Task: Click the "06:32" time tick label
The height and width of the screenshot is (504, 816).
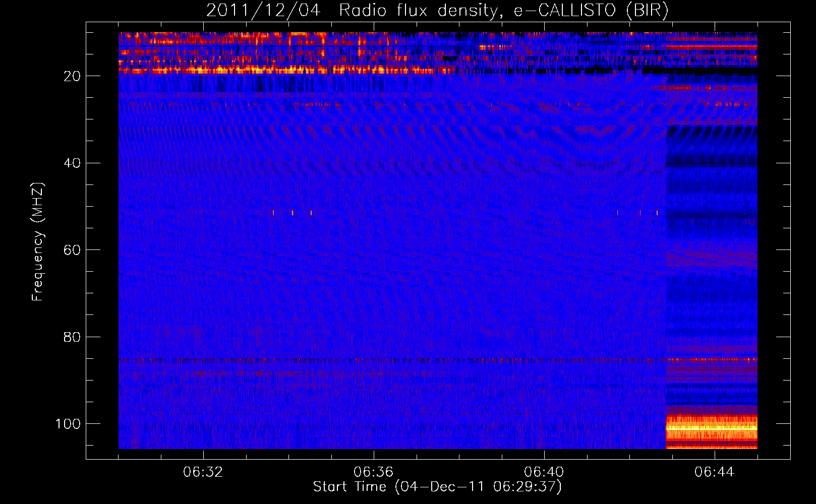Action: (x=203, y=472)
